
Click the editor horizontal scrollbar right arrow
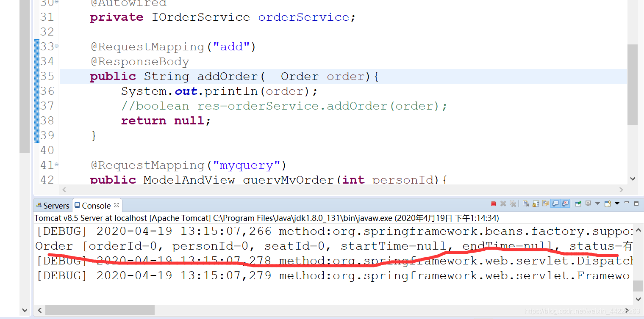pos(622,190)
